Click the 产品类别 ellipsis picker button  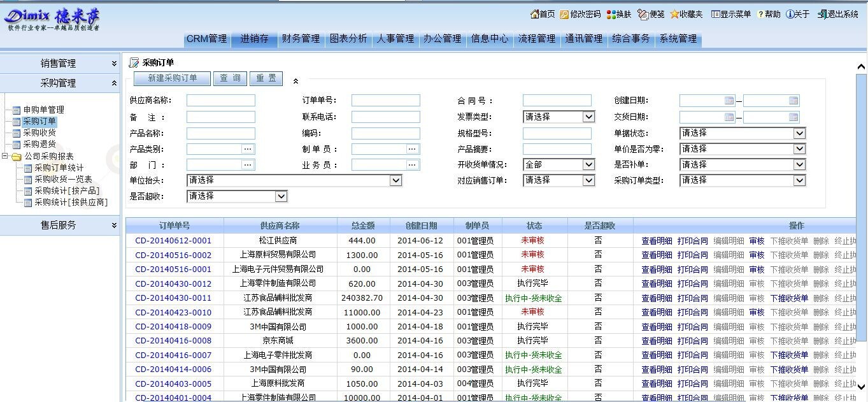coord(248,149)
